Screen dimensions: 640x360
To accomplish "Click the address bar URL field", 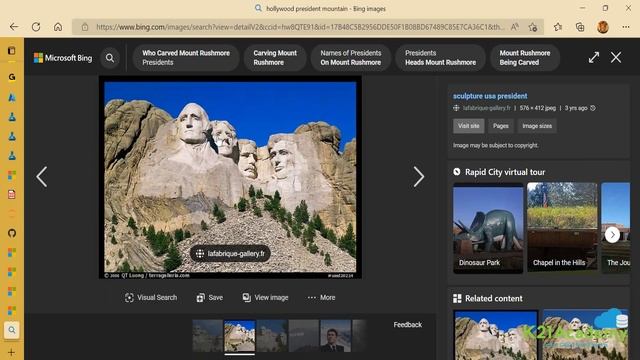I will coord(300,27).
